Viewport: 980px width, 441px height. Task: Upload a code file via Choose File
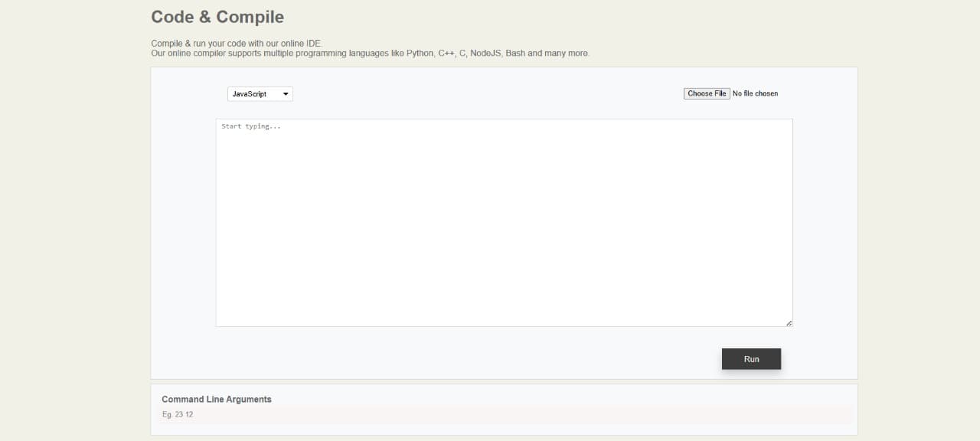coord(706,93)
